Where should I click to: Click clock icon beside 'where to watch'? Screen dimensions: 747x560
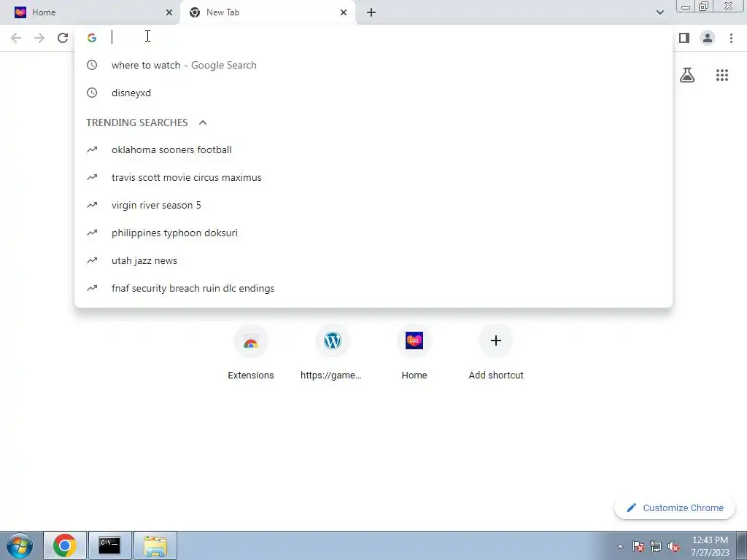(x=92, y=65)
